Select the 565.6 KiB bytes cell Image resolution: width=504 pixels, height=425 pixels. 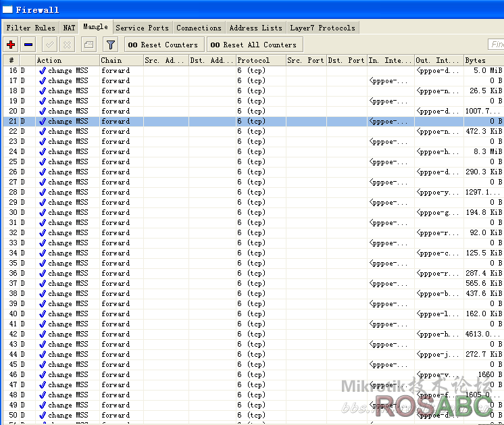484,284
